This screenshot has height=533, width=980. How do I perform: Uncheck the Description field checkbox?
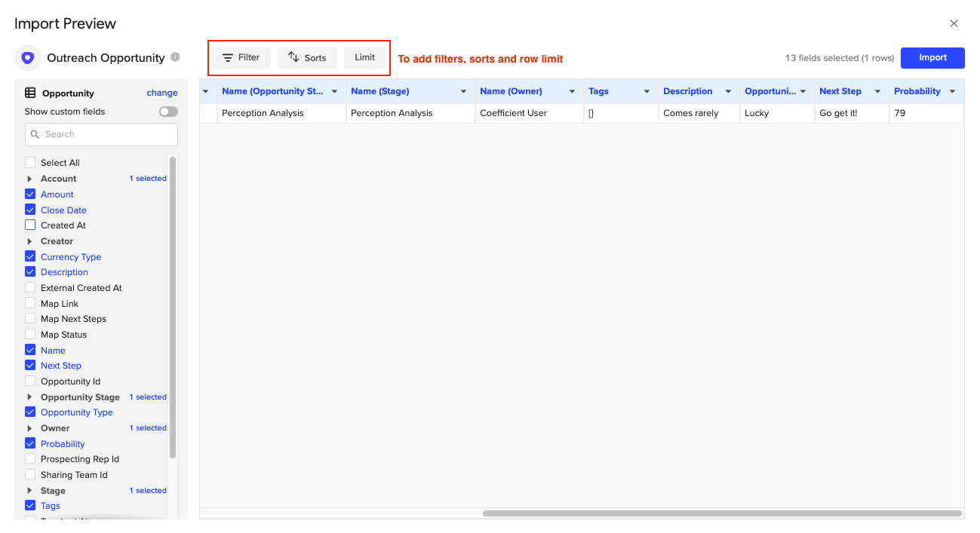30,271
